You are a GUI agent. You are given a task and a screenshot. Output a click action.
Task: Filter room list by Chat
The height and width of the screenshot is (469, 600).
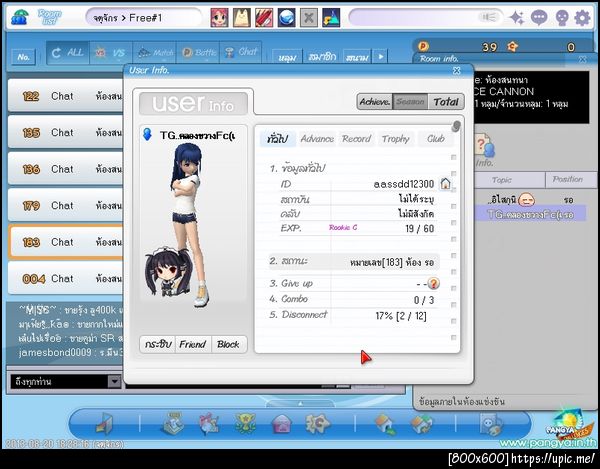(x=241, y=52)
